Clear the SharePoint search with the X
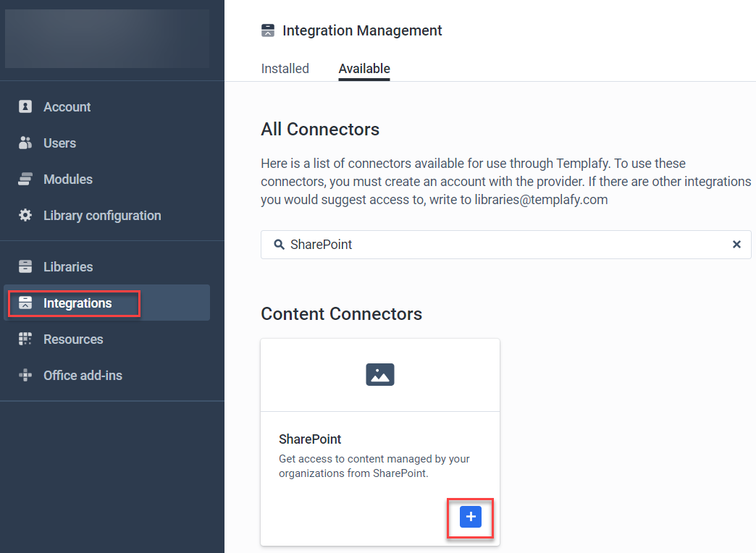 pyautogui.click(x=736, y=245)
